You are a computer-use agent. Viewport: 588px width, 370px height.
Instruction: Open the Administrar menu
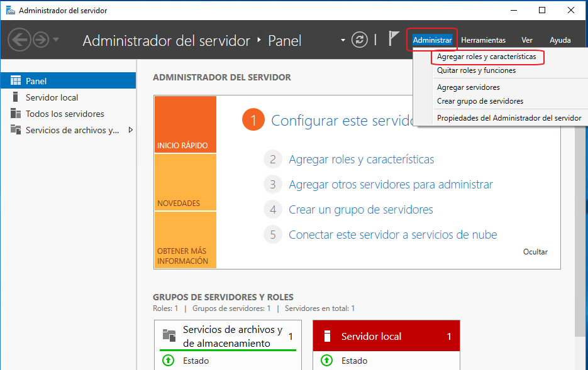pos(433,40)
